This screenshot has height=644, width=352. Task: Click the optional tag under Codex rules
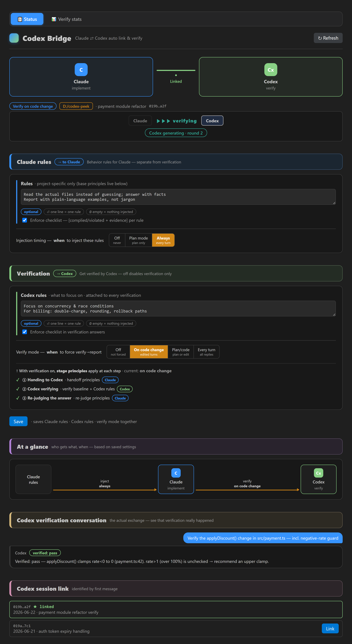point(31,323)
